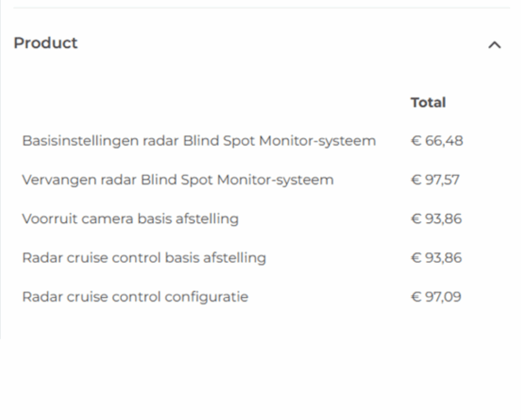Image resolution: width=521 pixels, height=420 pixels.
Task: Collapse the Product section chevron
Action: click(x=495, y=45)
